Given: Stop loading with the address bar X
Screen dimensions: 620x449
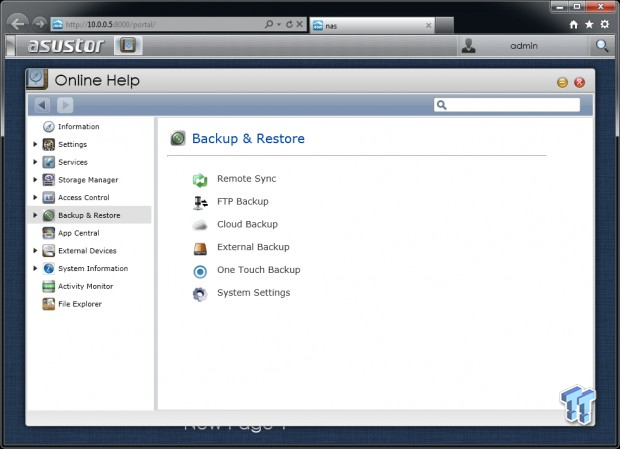Looking at the screenshot, I should coord(300,24).
